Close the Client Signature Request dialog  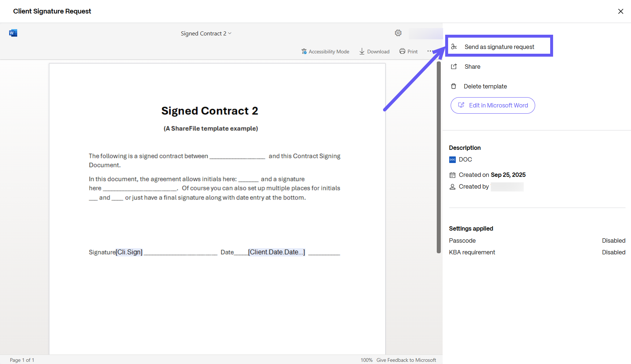point(620,11)
